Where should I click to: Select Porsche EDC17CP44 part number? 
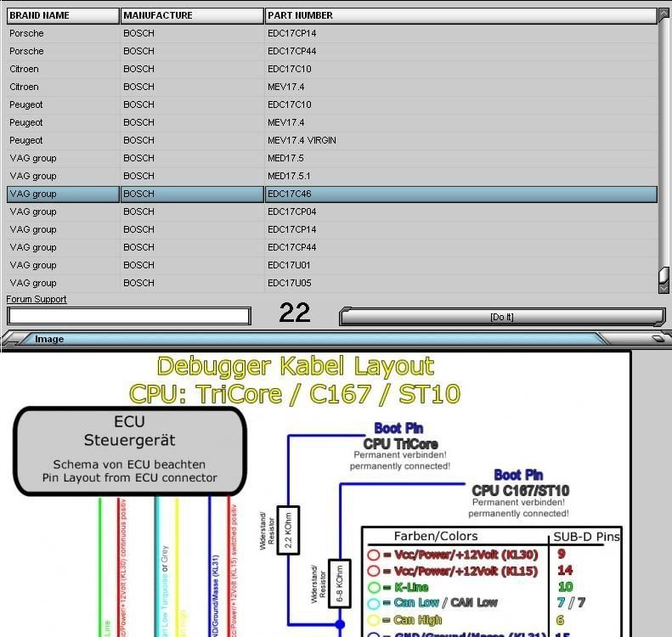[292, 51]
